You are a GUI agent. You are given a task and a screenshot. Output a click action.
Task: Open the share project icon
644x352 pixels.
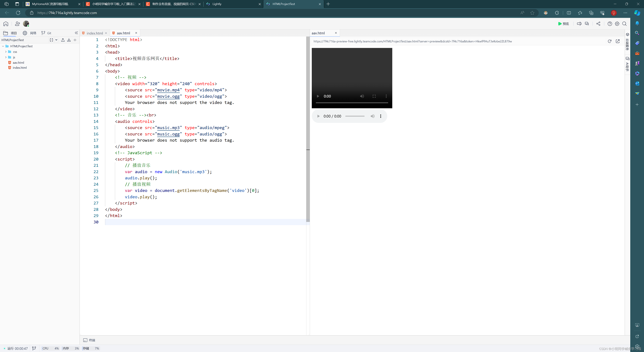coord(598,24)
